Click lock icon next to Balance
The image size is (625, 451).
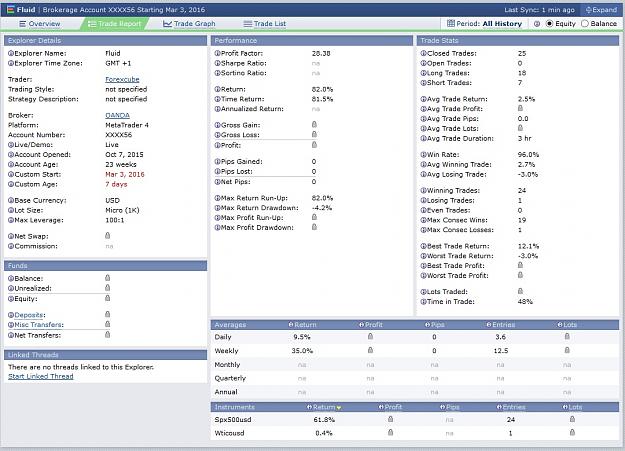pos(108,278)
